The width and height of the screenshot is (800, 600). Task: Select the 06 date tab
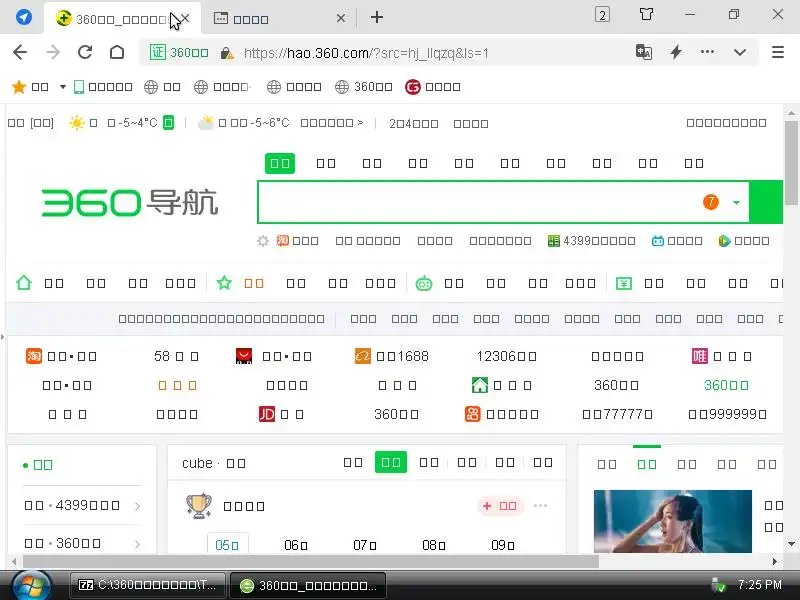[296, 545]
